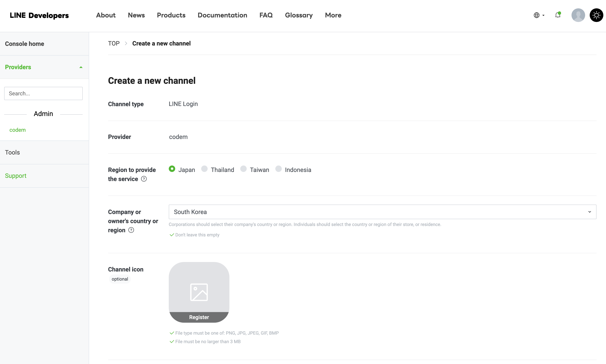
Task: Click the optional tag under Channel icon
Action: tap(120, 279)
